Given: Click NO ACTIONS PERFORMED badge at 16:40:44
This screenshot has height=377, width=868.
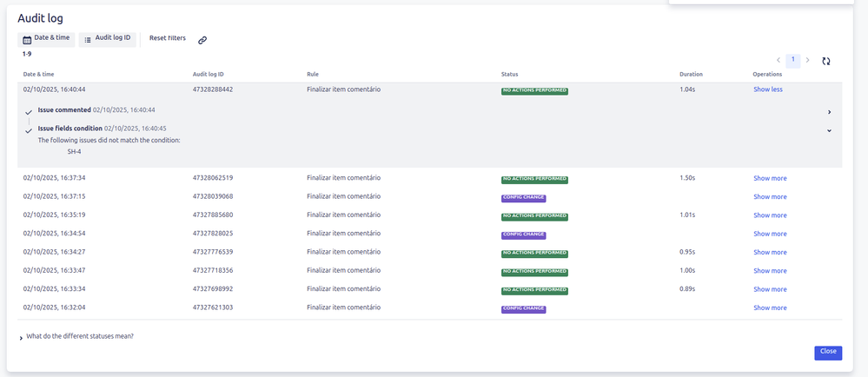Looking at the screenshot, I should point(534,91).
